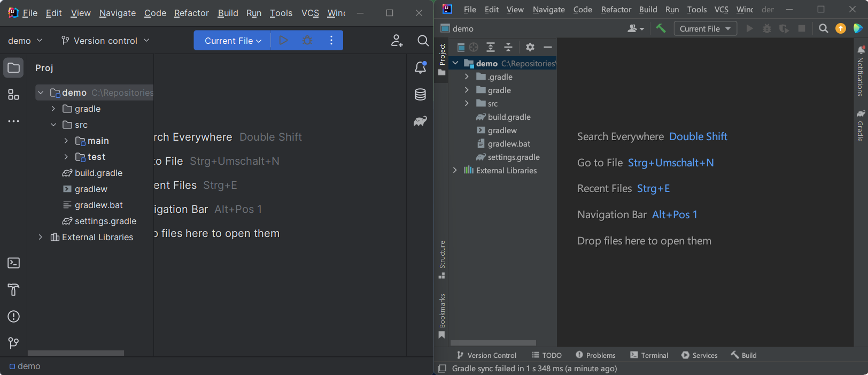Screen dimensions: 868x375
Task: Toggle the Project folder button in new UI
Action: (14, 68)
